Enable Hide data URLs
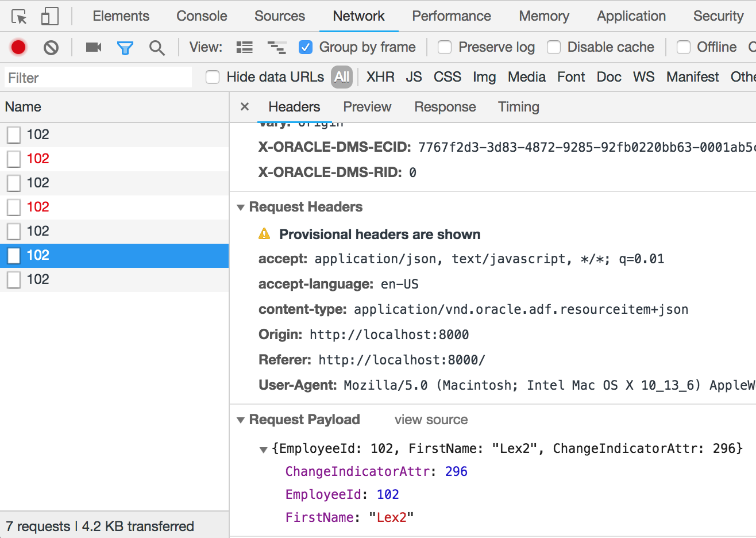The image size is (756, 538). (212, 76)
